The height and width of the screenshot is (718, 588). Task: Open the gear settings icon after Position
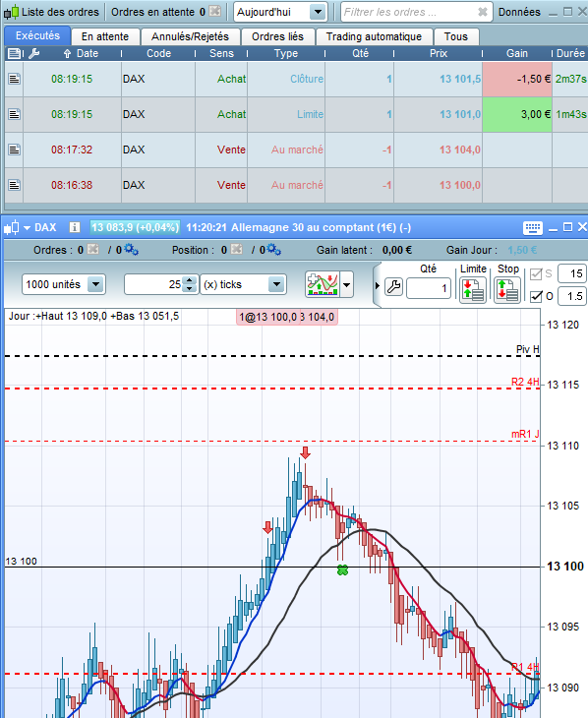coord(274,250)
